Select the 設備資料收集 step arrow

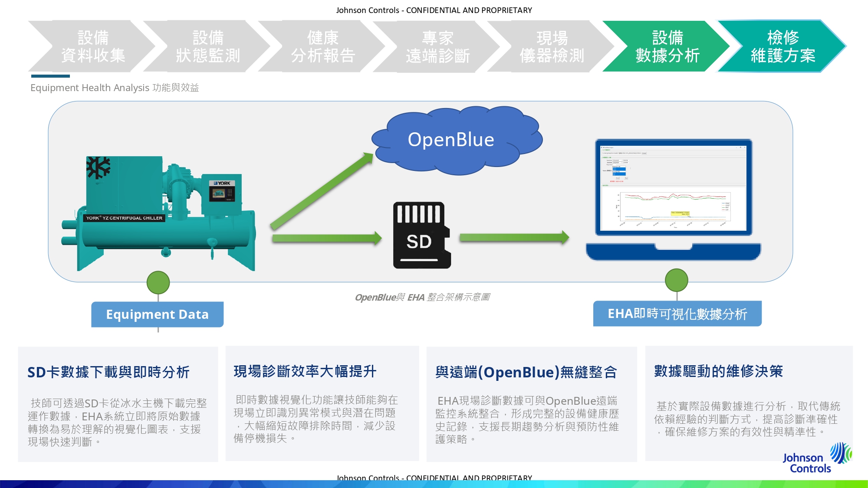pyautogui.click(x=92, y=46)
